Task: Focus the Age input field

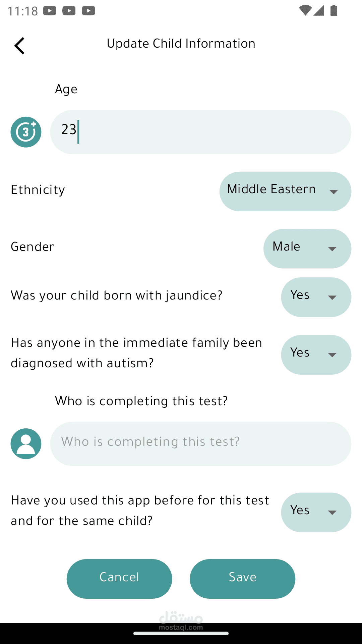Action: tap(200, 132)
